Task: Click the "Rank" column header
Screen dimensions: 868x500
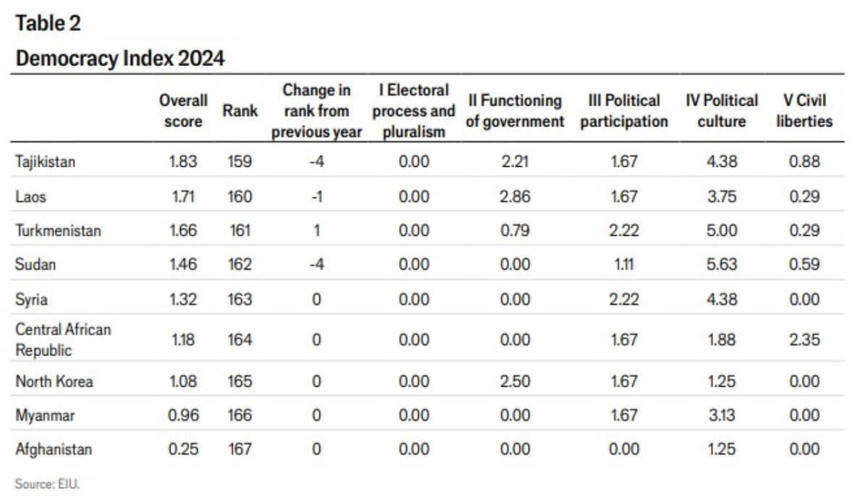Action: [x=235, y=111]
